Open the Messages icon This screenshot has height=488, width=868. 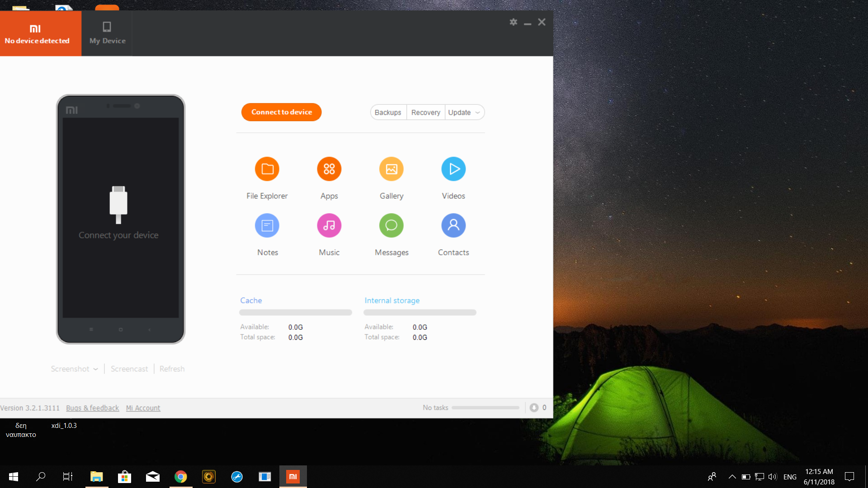click(391, 225)
